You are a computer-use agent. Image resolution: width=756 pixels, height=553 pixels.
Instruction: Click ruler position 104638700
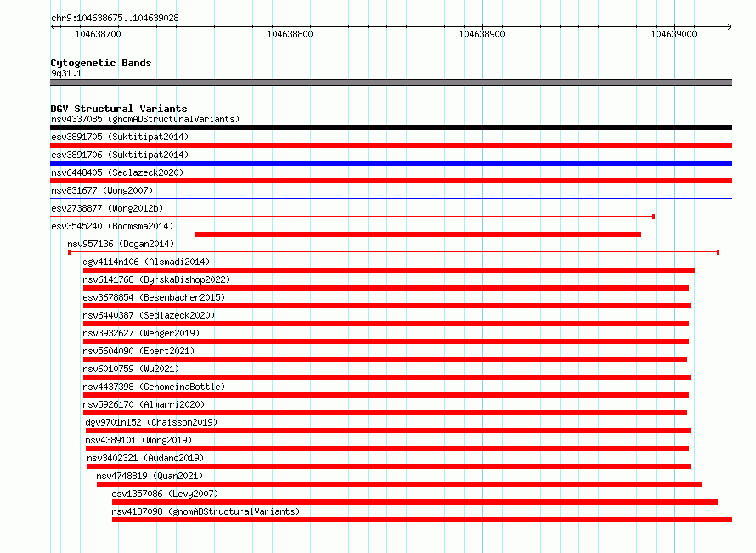point(98,34)
